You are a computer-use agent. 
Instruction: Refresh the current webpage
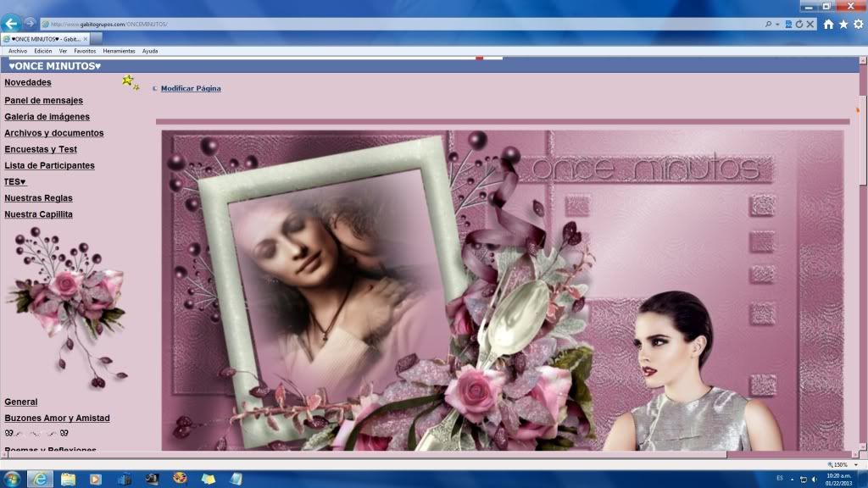coord(799,24)
